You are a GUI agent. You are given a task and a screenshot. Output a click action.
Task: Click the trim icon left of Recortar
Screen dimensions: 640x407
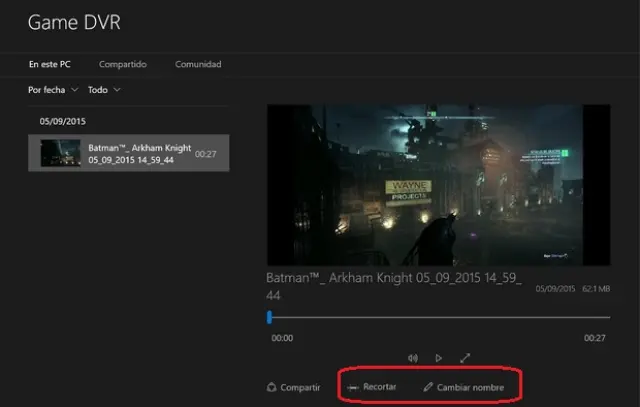click(x=353, y=387)
